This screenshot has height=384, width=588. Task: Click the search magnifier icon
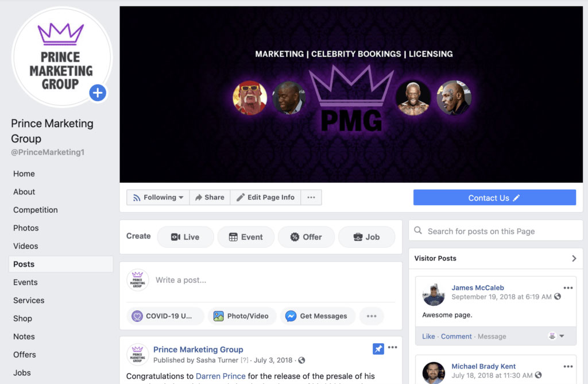(418, 231)
